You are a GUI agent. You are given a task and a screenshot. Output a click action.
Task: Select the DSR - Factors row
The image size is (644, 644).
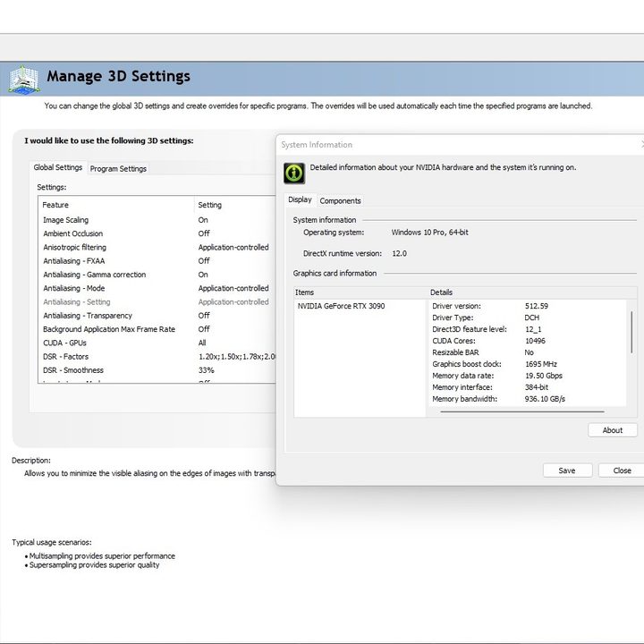click(157, 357)
